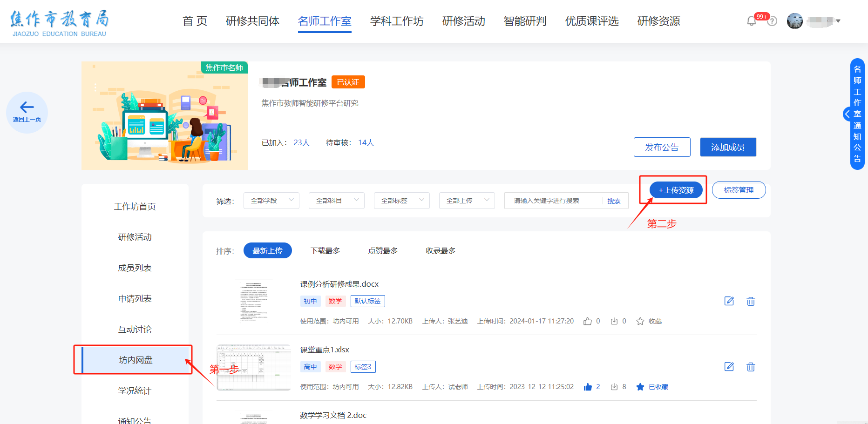Click the 焦作市教育局 logo

point(59,23)
